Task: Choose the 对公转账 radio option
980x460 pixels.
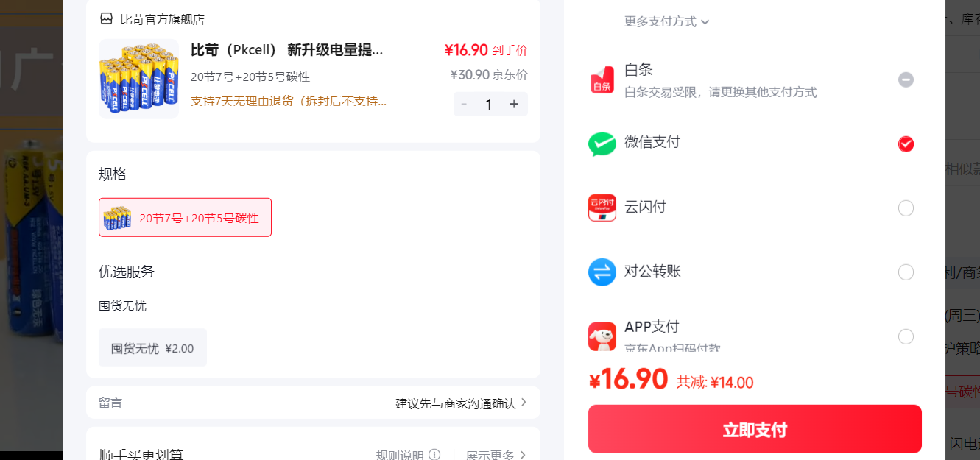Action: tap(906, 272)
